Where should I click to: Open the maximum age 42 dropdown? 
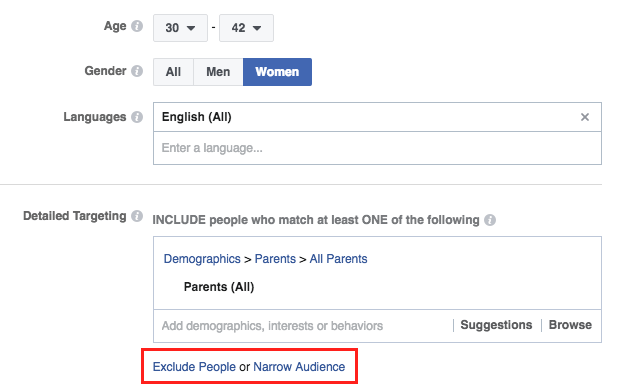point(246,28)
